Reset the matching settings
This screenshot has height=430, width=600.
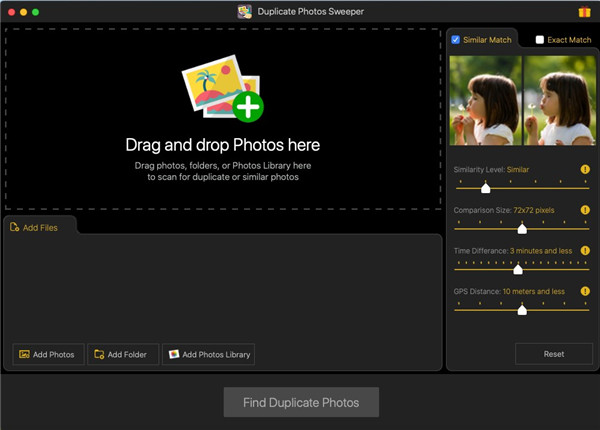553,354
